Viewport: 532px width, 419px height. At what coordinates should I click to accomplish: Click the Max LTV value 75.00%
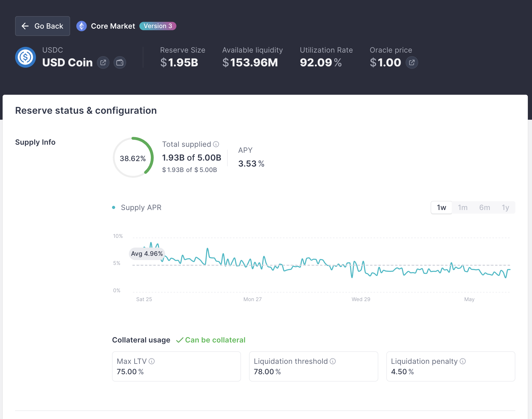130,372
